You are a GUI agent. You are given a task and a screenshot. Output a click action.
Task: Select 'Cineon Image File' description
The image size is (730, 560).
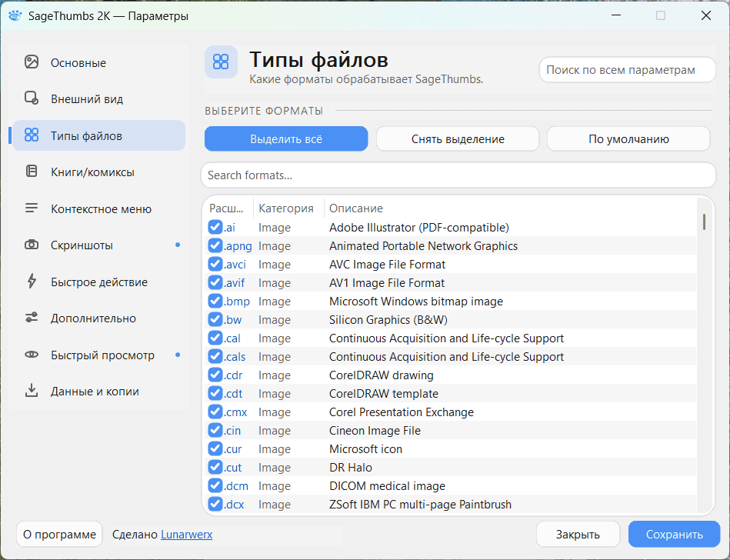[375, 431]
